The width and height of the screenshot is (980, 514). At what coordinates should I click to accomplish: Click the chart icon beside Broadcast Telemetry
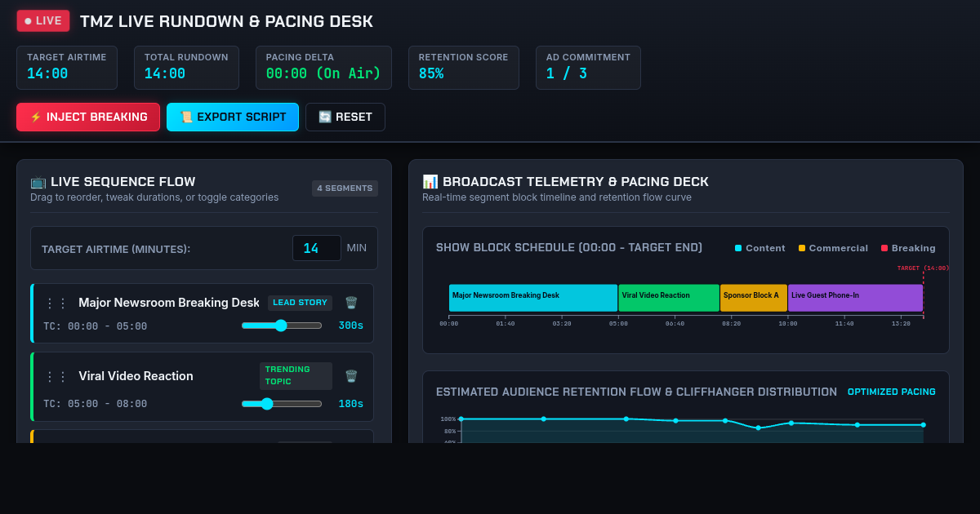pos(430,182)
